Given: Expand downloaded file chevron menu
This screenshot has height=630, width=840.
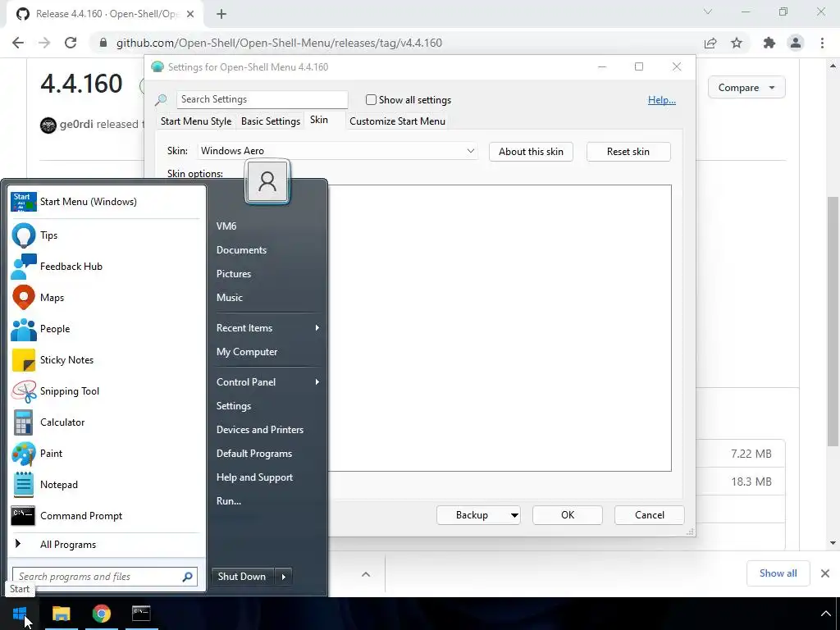Looking at the screenshot, I should 366,574.
